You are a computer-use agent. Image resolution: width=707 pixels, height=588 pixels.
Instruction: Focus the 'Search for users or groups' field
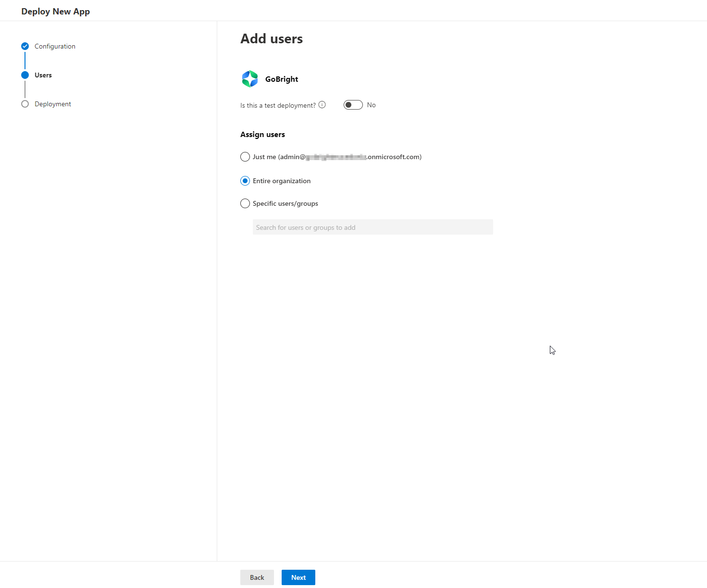coord(372,227)
